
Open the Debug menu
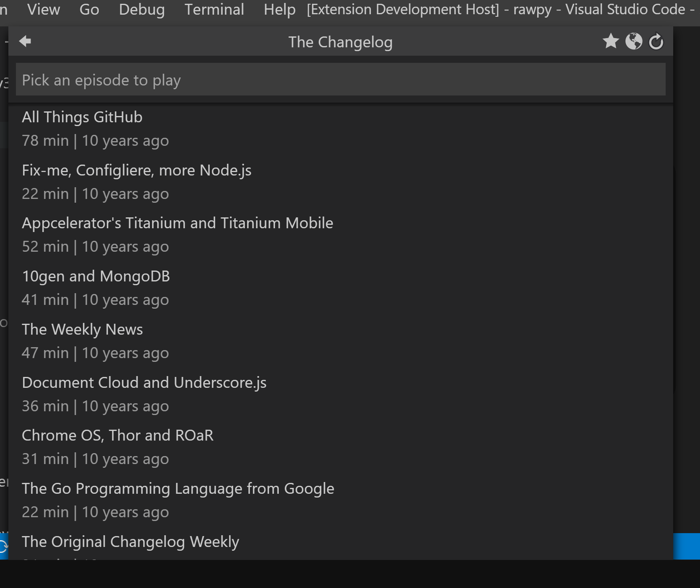pos(142,9)
